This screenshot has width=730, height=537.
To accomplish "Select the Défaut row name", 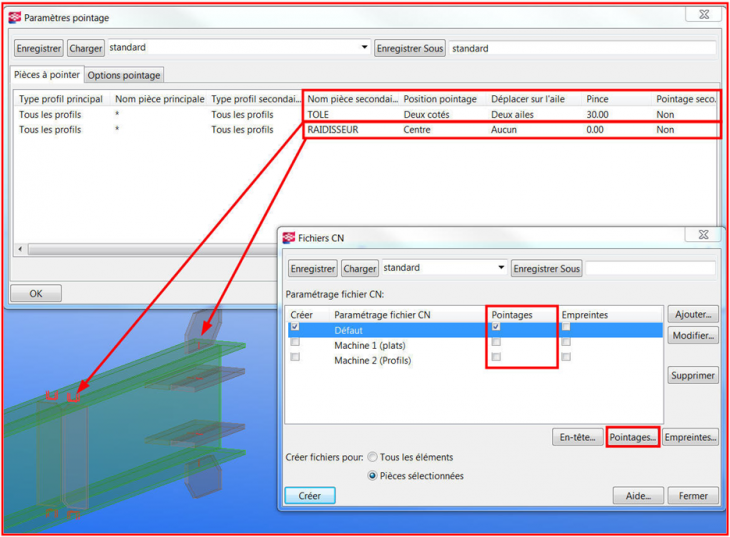I will click(x=348, y=330).
